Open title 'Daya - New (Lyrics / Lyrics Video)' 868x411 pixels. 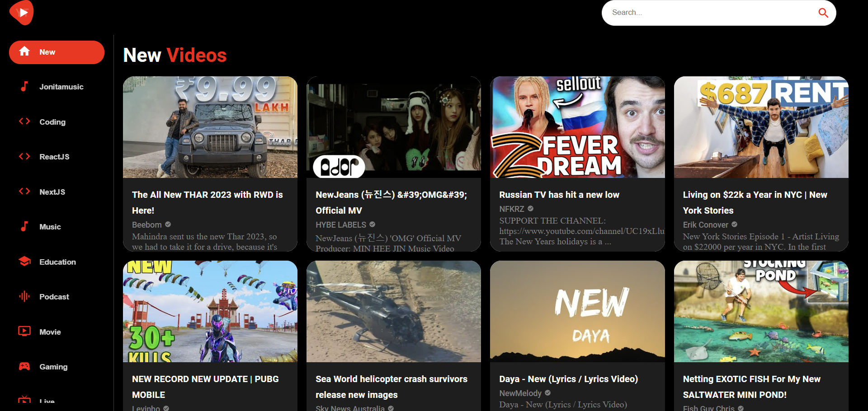(x=569, y=379)
